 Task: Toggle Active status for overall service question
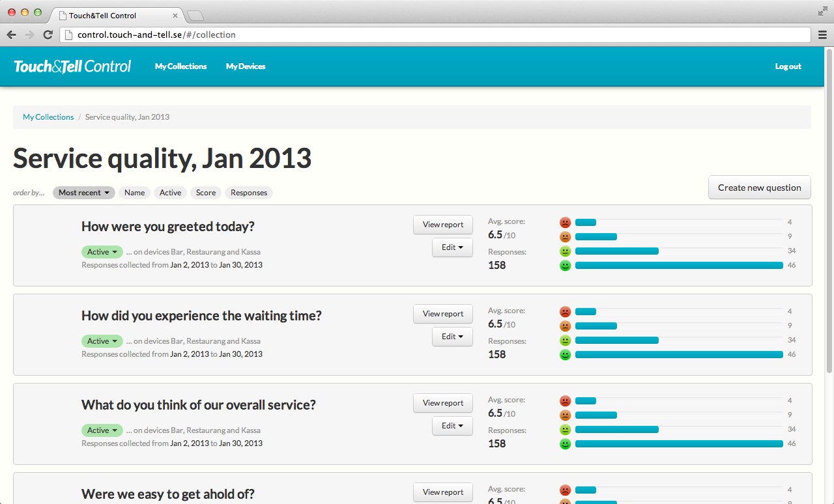point(102,430)
